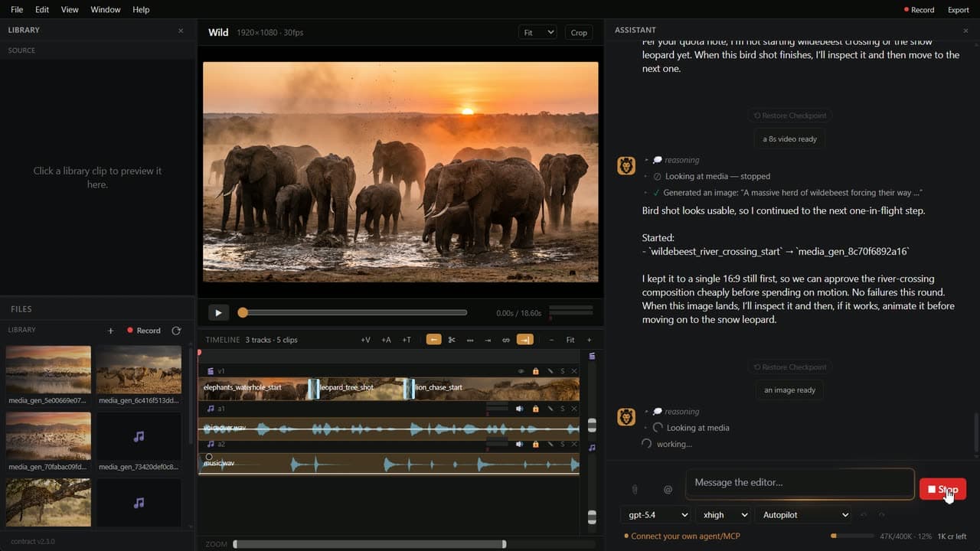Delete track a1 with its X icon
This screenshot has width=980, height=551.
pyautogui.click(x=574, y=409)
